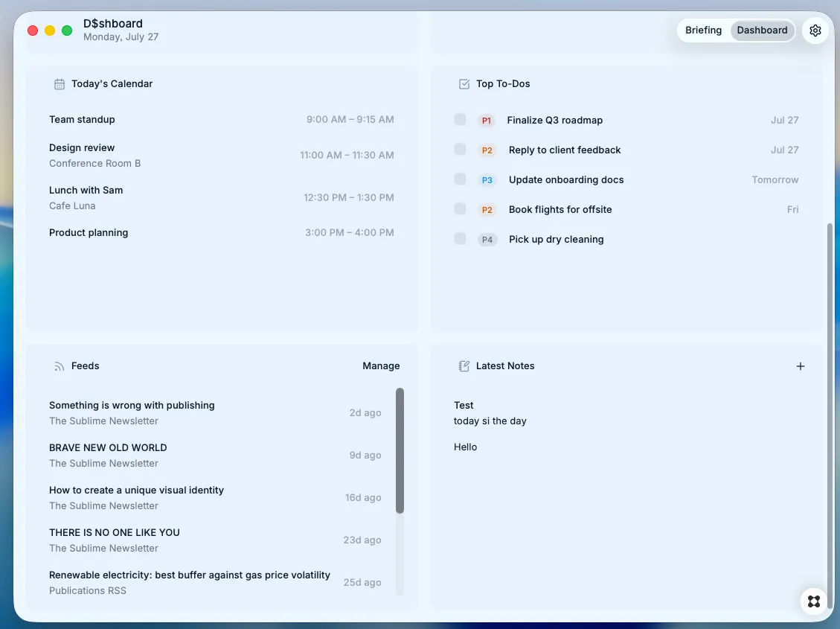Click P2 badge for Book flights for offsite
The image size is (840, 629).
(x=487, y=209)
